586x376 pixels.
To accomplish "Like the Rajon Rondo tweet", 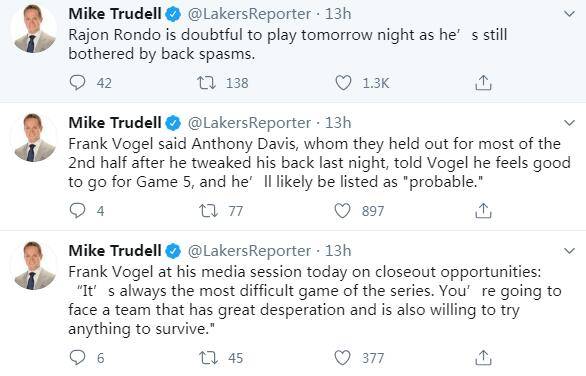I will 343,83.
